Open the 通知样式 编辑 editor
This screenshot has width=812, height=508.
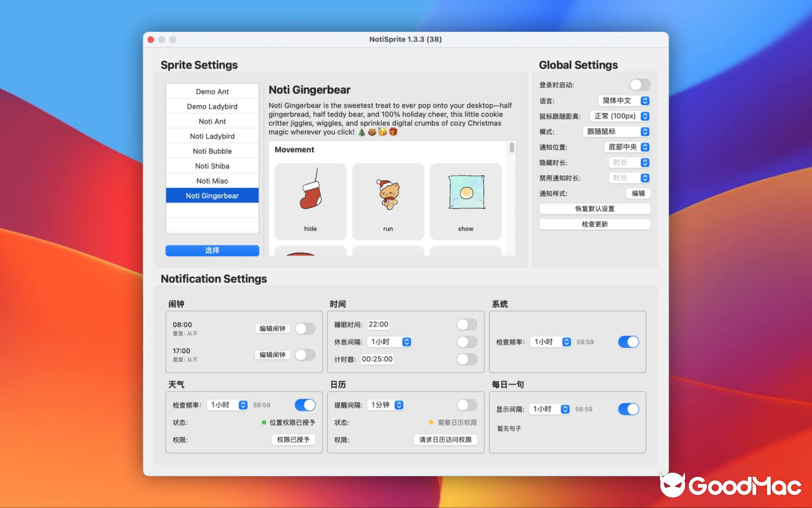click(638, 193)
